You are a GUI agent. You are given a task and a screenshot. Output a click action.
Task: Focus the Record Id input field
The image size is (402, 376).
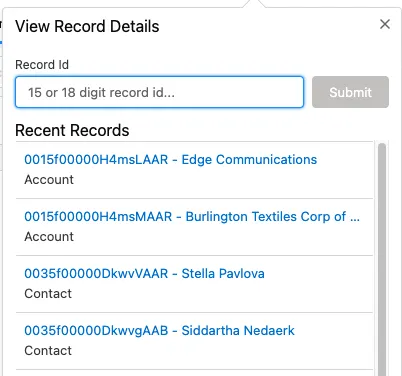[159, 92]
